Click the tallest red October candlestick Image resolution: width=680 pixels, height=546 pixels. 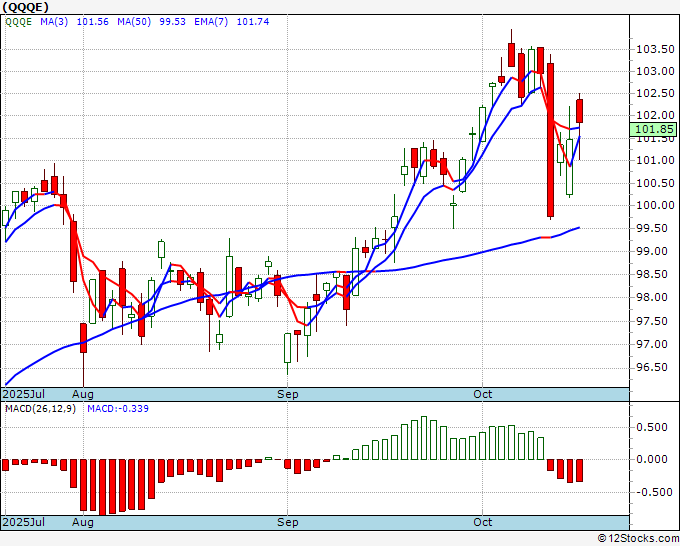pos(550,140)
